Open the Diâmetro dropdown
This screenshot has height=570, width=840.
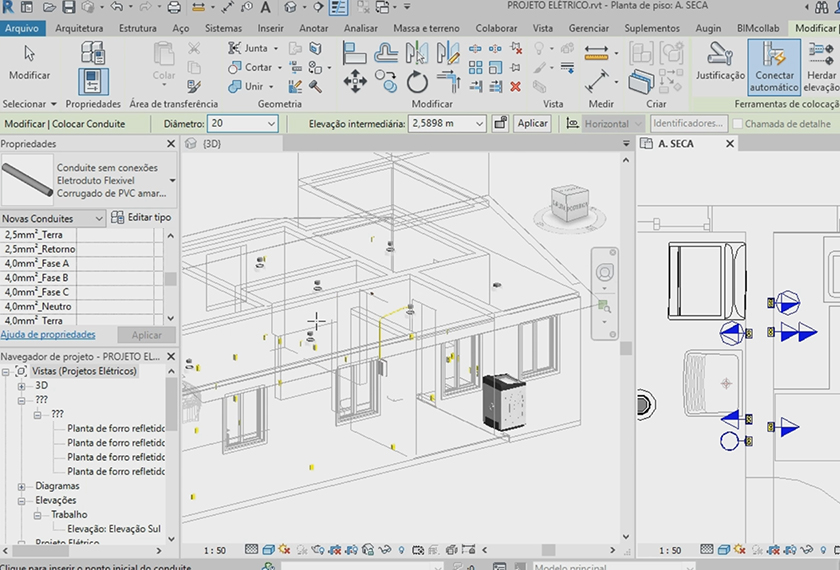point(270,124)
